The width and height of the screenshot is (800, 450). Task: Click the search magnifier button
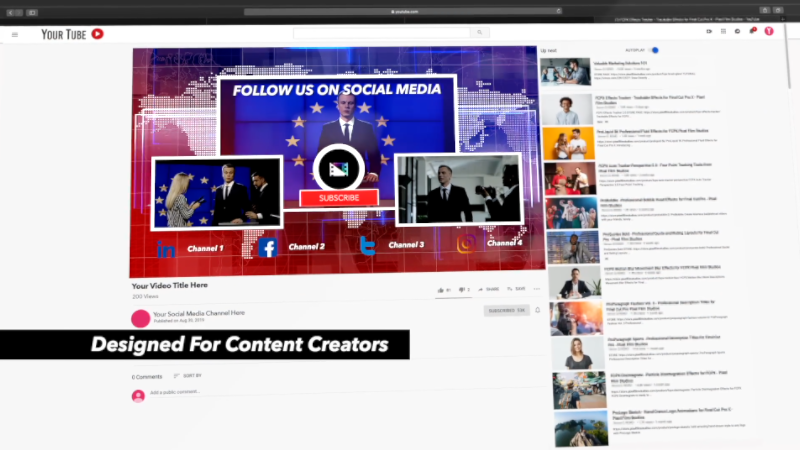(x=480, y=33)
